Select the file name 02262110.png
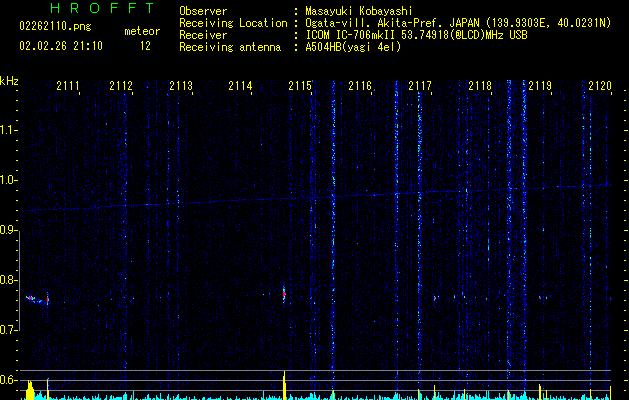 pyautogui.click(x=55, y=27)
